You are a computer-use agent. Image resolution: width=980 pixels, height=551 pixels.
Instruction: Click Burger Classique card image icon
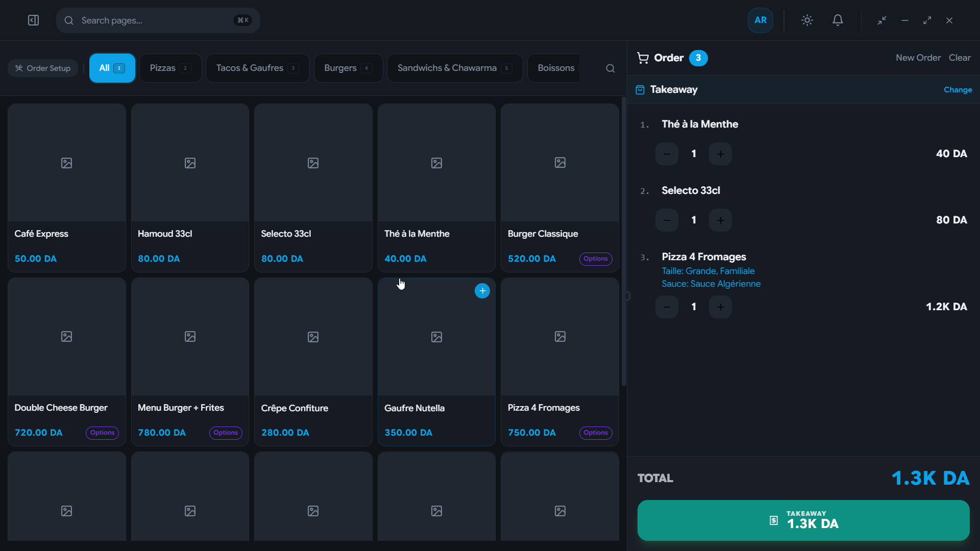point(560,163)
